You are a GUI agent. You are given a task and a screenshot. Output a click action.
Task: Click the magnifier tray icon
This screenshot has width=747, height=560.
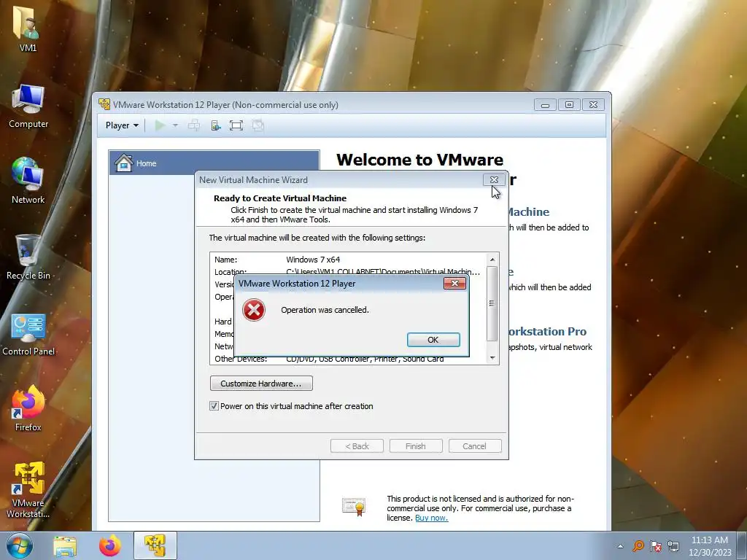click(638, 546)
